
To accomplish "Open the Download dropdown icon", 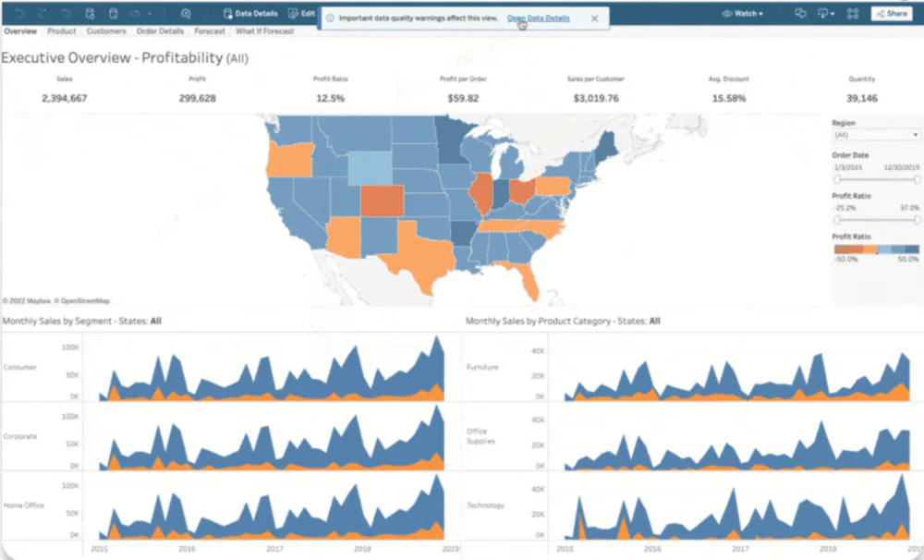I will 825,13.
